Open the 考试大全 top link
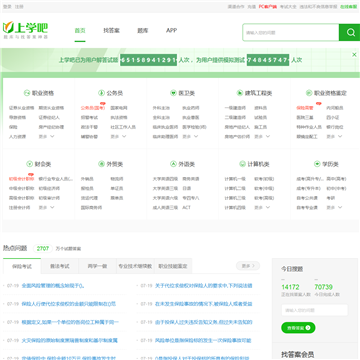The height and width of the screenshot is (360, 360). [288, 7]
